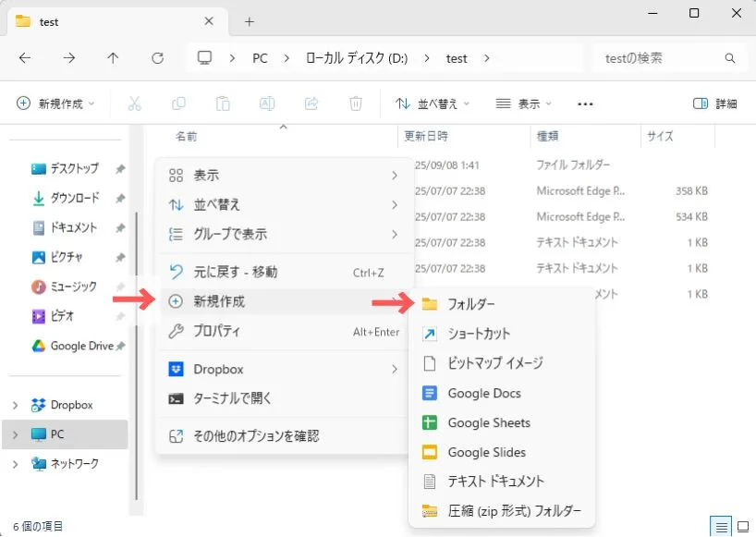756x537 pixels.
Task: Click the Back navigation arrow
Action: 25,58
